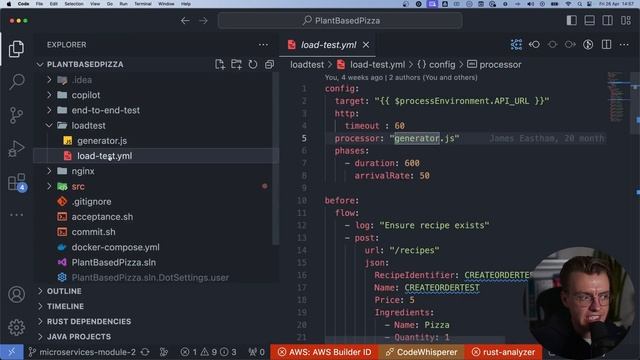This screenshot has height=360, width=640.
Task: Toggle the primary side bar layout icon
Action: coord(571,20)
